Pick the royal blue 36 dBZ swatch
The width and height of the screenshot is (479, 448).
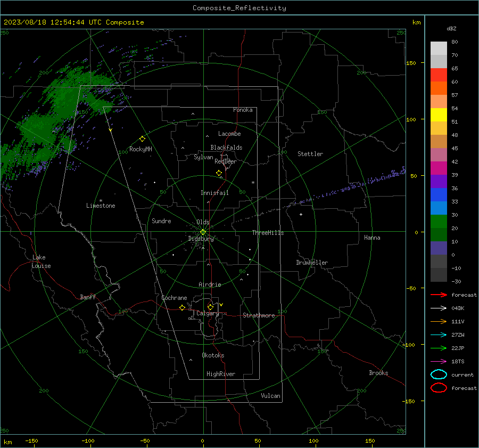439,195
